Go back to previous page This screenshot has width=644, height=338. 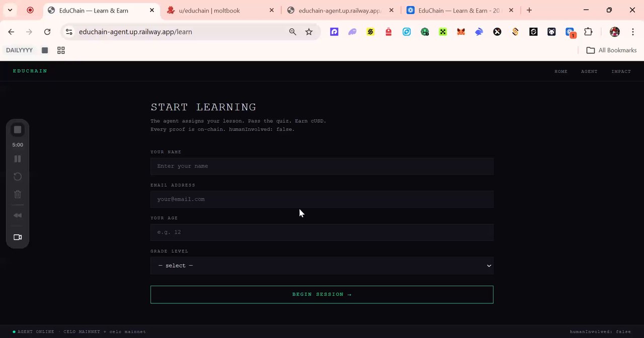click(x=11, y=32)
